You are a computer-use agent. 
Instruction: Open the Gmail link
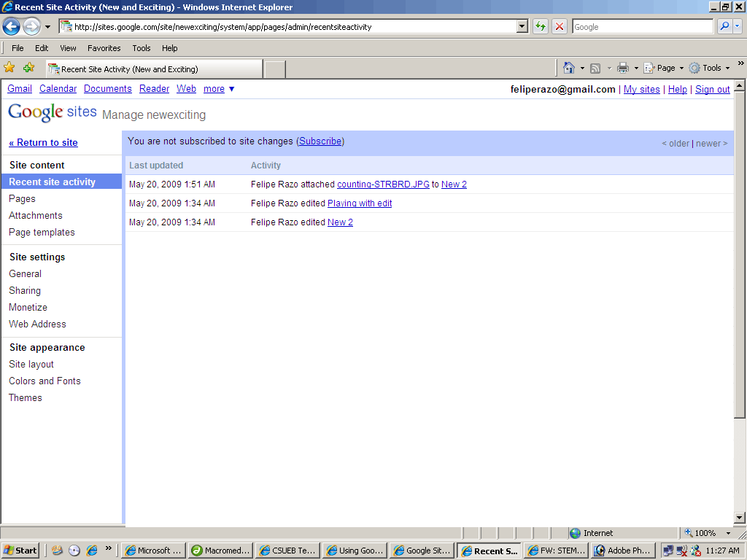[20, 88]
